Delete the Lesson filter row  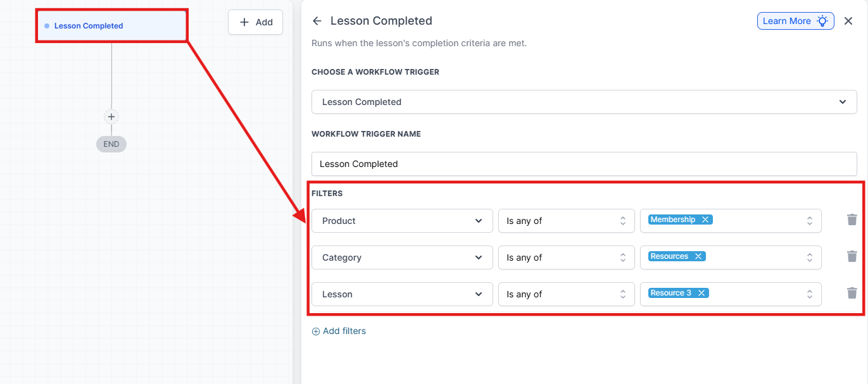pos(852,294)
